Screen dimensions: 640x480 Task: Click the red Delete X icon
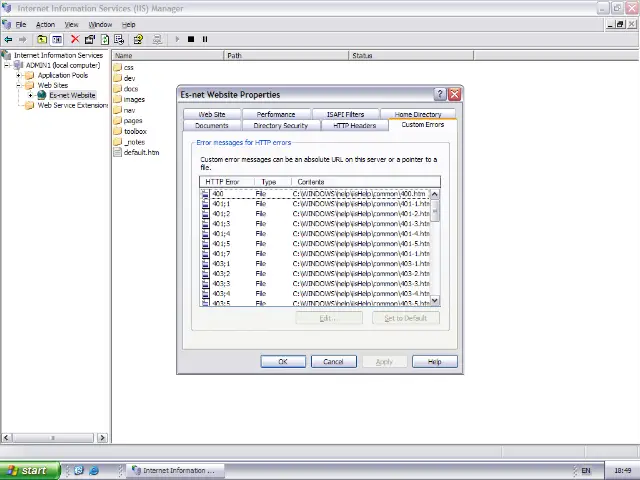pyautogui.click(x=75, y=39)
